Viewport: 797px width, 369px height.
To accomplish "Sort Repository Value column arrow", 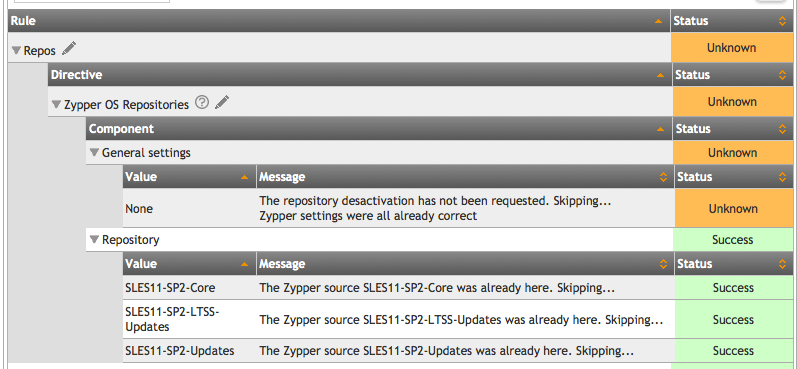I will [x=244, y=264].
